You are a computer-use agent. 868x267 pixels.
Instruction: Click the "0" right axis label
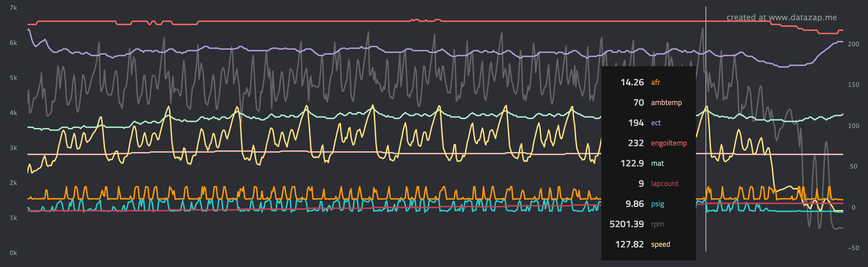854,207
